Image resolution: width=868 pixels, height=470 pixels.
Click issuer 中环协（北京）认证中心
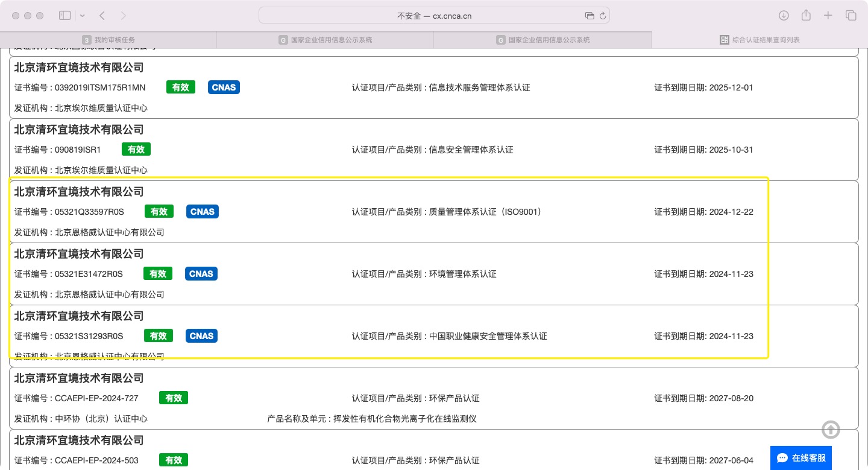tap(101, 419)
